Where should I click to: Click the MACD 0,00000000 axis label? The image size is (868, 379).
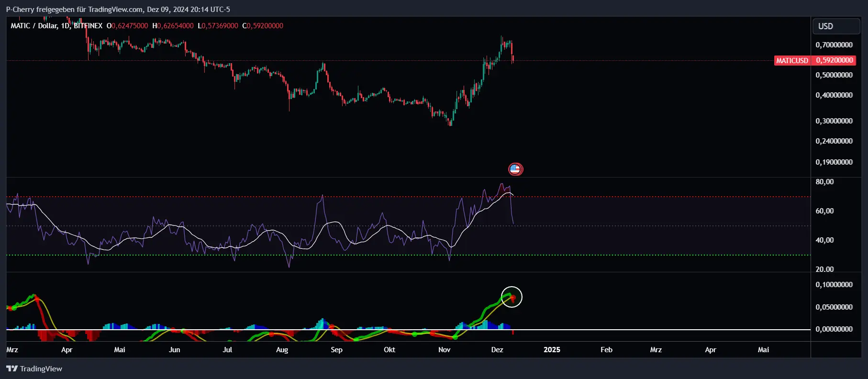[x=834, y=329]
